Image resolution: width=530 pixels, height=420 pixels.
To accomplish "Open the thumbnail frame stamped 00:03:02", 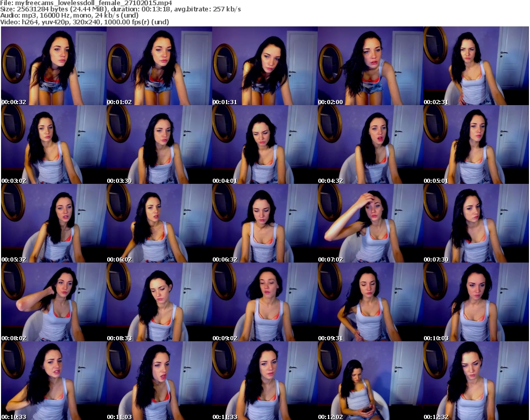I will coord(54,144).
